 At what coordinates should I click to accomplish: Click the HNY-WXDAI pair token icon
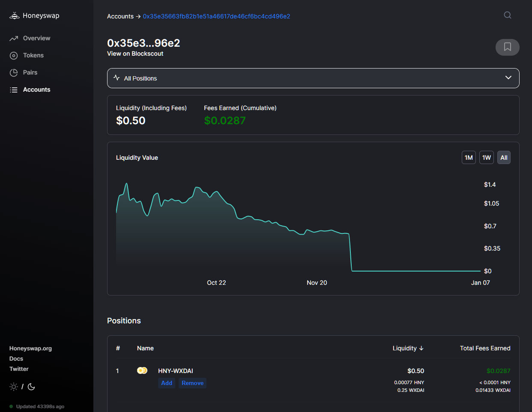pyautogui.click(x=142, y=370)
